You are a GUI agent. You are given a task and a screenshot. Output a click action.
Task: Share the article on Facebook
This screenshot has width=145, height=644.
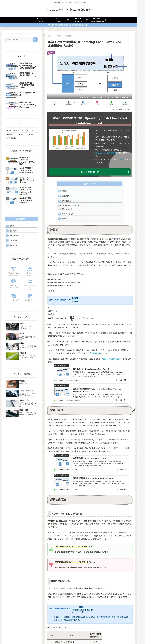(x=68, y=103)
